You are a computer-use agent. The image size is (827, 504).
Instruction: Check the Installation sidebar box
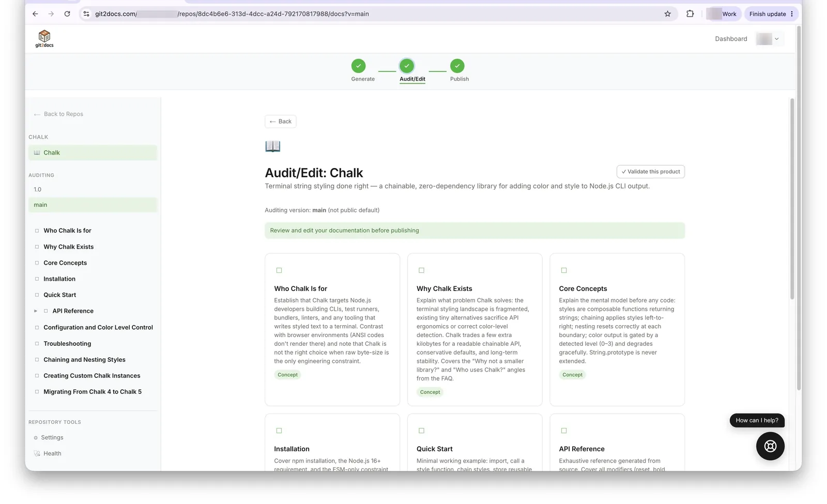click(x=37, y=279)
